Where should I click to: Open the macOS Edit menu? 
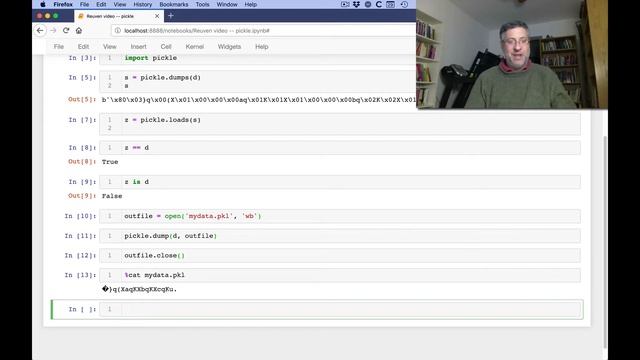101,4
